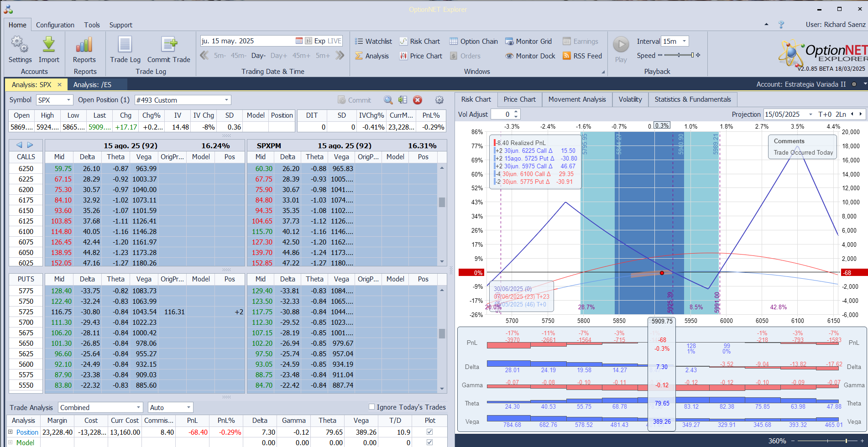The height and width of the screenshot is (447, 868).
Task: Open the Trade Log icon
Action: (125, 45)
